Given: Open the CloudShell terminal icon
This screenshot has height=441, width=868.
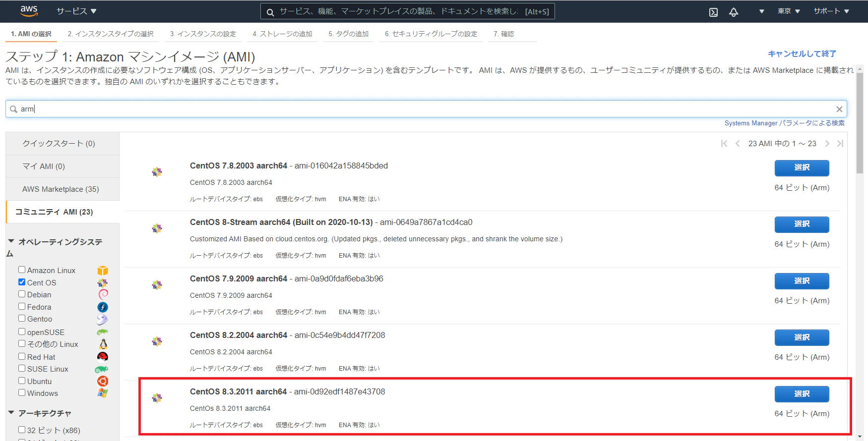Looking at the screenshot, I should pyautogui.click(x=713, y=12).
